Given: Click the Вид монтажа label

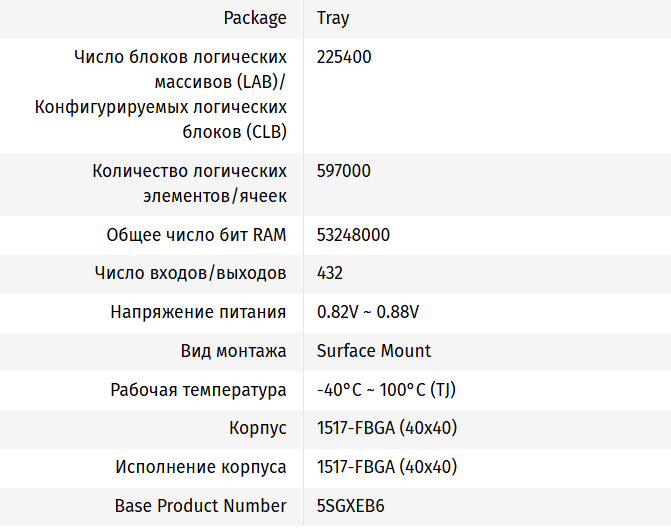Looking at the screenshot, I should (233, 351).
